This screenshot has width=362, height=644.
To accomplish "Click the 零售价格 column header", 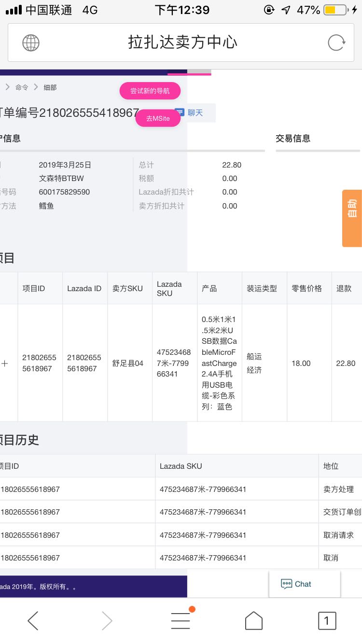I will click(306, 288).
